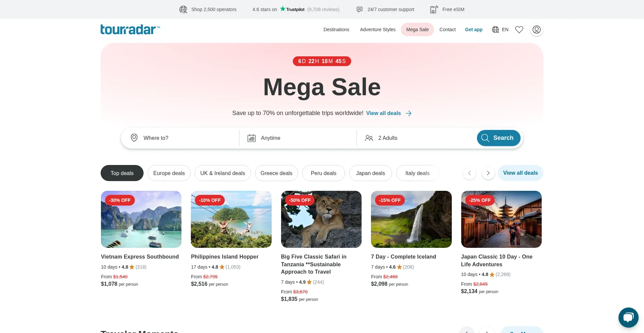Click the travelers icon beside 2 Adults
Viewport: 644px width, 333px height.
coord(369,138)
